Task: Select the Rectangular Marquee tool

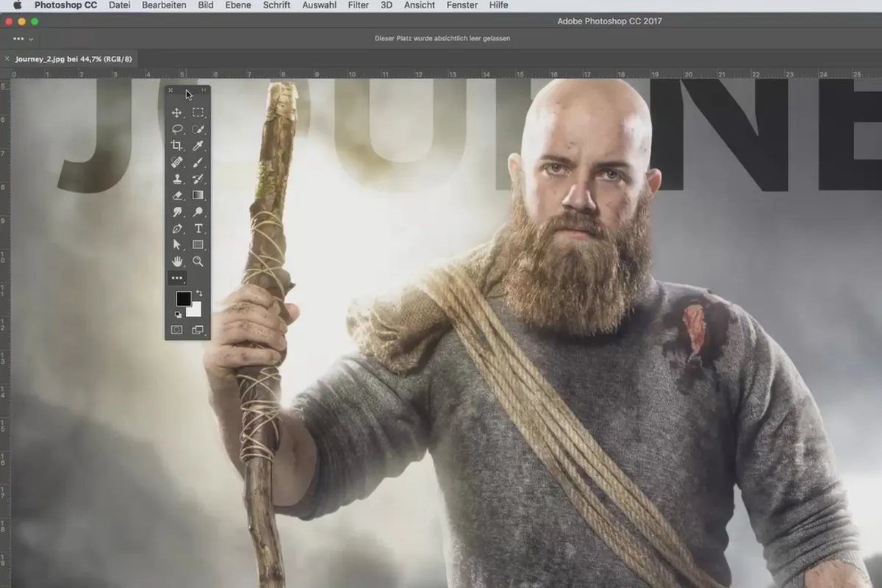Action: (x=198, y=112)
